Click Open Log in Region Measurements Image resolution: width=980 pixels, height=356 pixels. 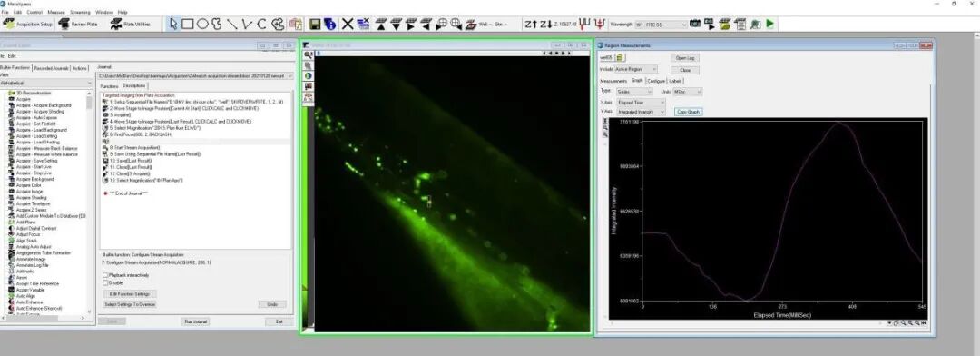(x=685, y=57)
